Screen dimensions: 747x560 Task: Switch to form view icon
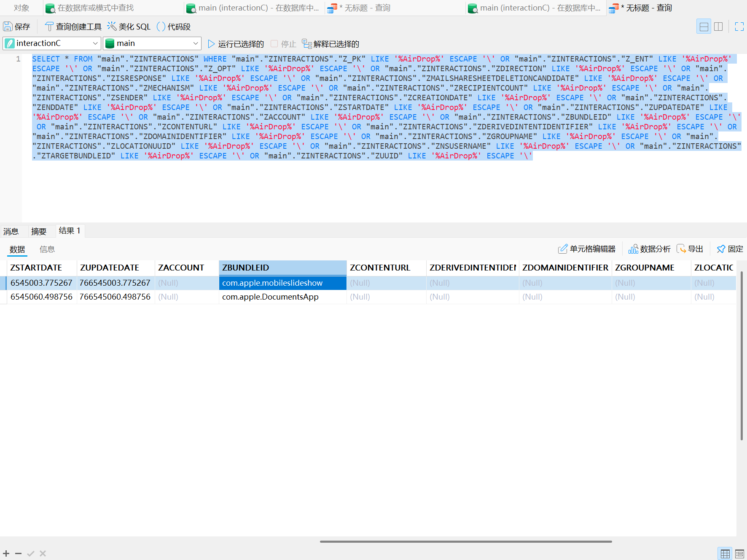(x=739, y=554)
